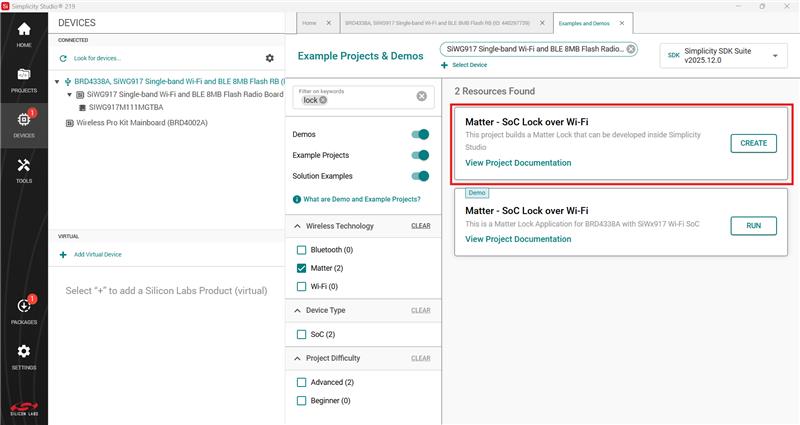Image resolution: width=800 pixels, height=425 pixels.
Task: Switch to the Home tab
Action: [309, 21]
